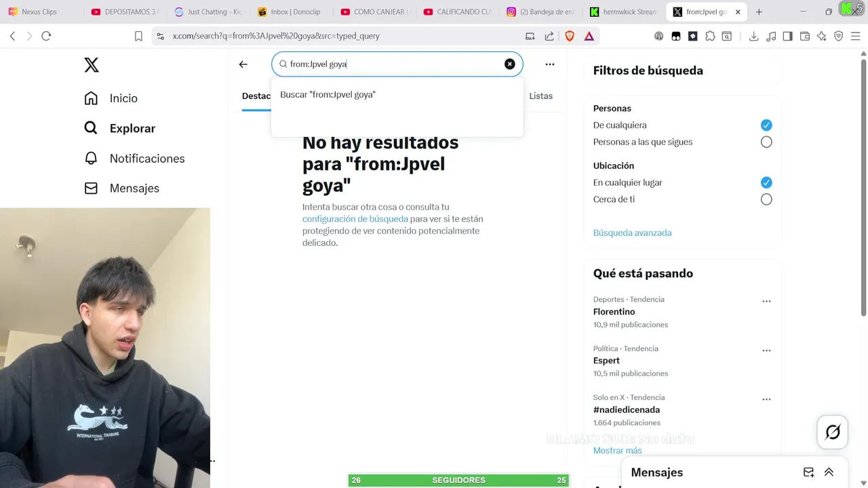Open Leo AI sparkle icon

pyautogui.click(x=822, y=36)
